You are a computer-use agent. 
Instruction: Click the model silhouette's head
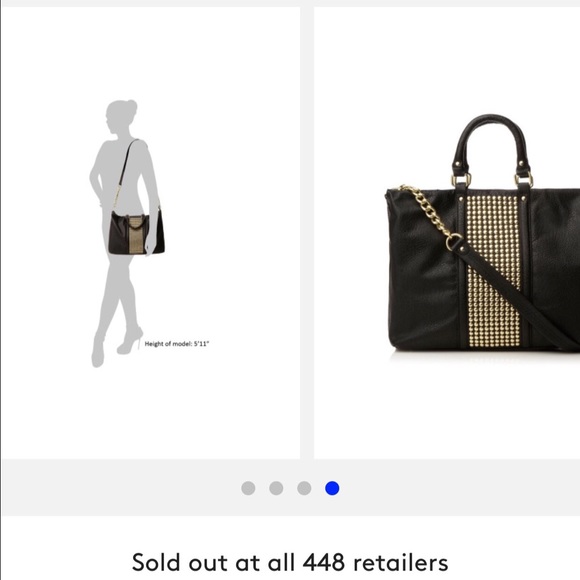click(121, 116)
